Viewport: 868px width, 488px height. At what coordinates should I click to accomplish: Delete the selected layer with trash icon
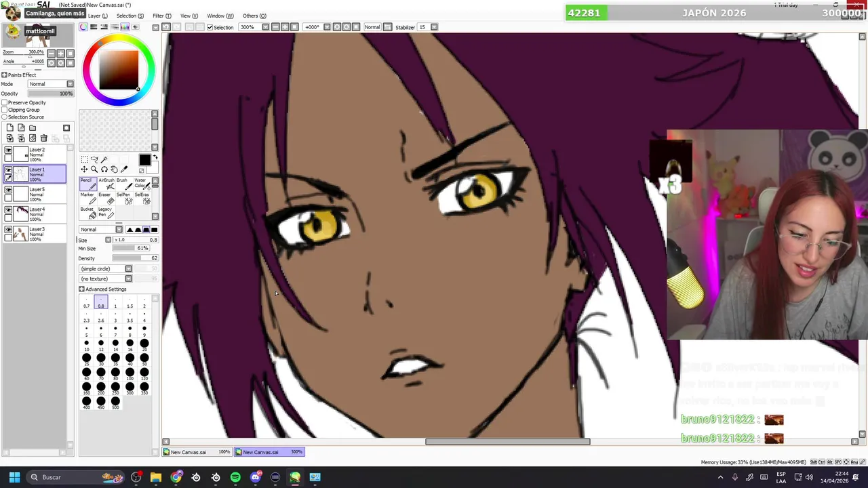pyautogui.click(x=44, y=138)
